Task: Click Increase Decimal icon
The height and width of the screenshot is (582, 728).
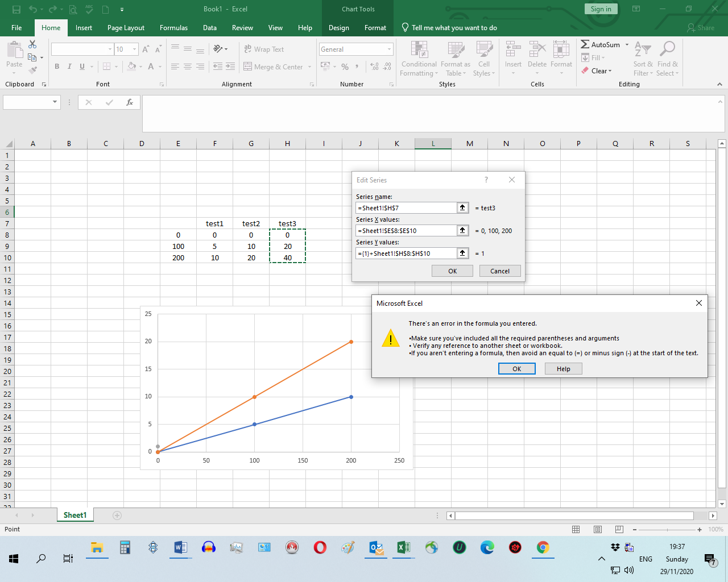Action: coord(374,66)
